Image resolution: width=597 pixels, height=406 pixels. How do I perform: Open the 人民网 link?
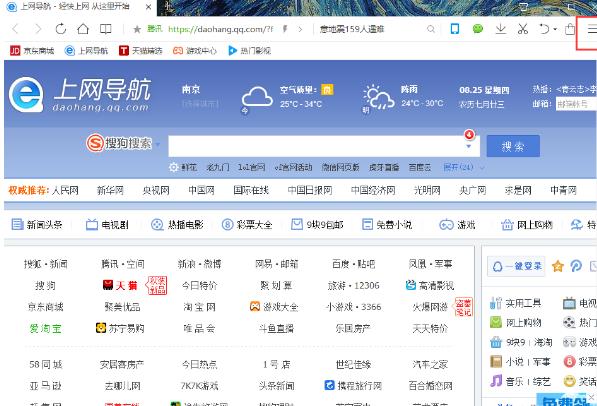65,190
